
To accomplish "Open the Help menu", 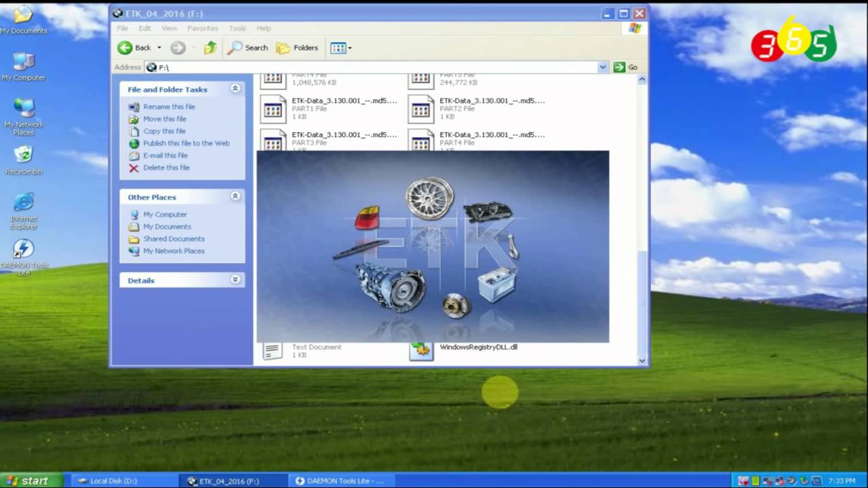I will [x=264, y=28].
